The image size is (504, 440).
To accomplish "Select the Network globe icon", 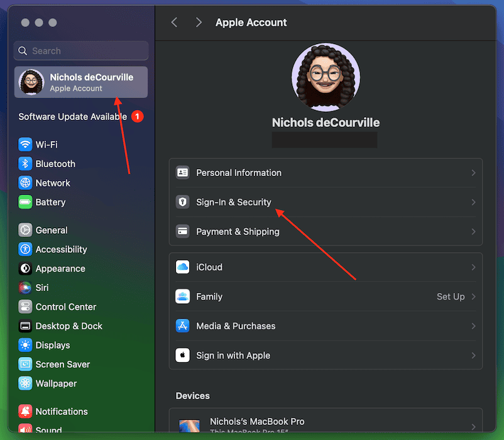I will click(25, 183).
